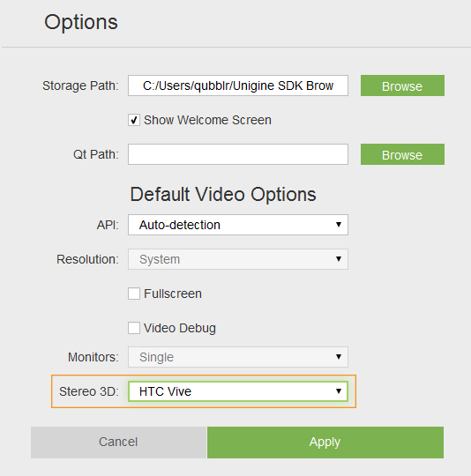This screenshot has height=476, width=471.
Task: Enable the Fullscreen checkbox
Action: (134, 294)
